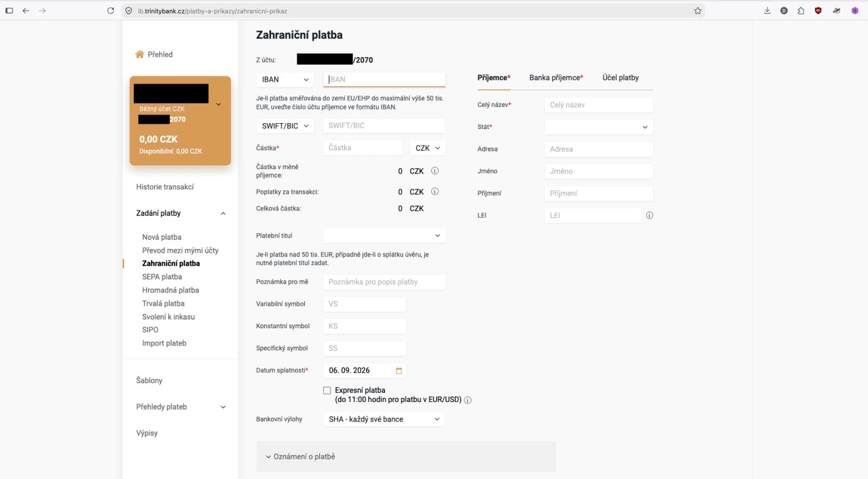
Task: Open Trvalá platba in the sidebar
Action: [163, 303]
